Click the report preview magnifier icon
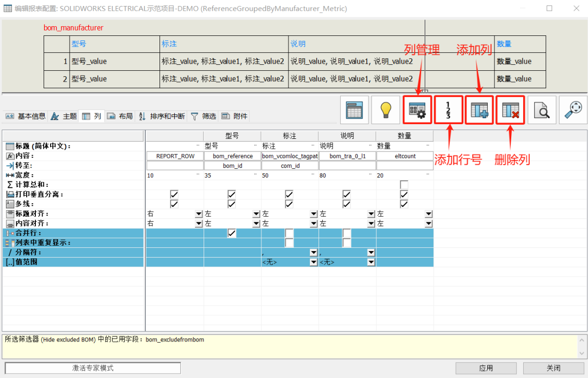Viewport: 588px width, 378px height. coord(542,110)
